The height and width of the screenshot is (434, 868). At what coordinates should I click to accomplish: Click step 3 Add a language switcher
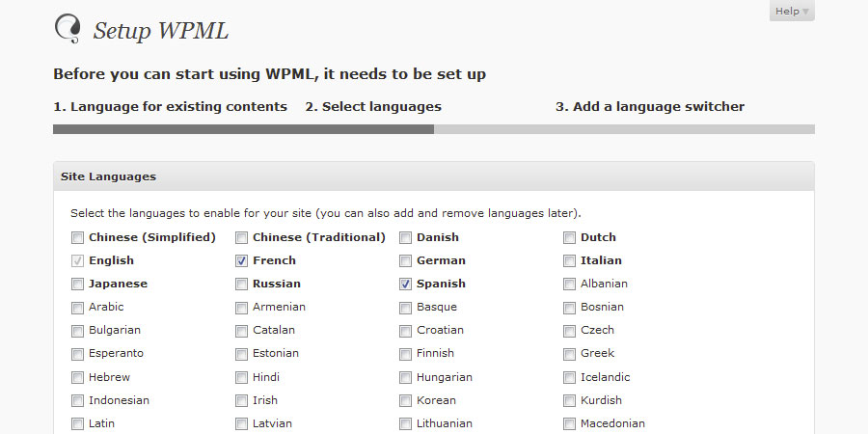[x=650, y=107]
